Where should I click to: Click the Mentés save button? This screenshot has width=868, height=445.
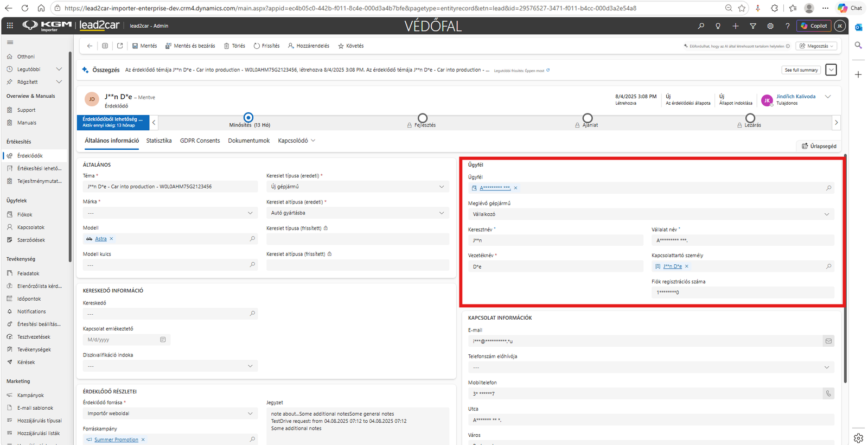click(145, 46)
